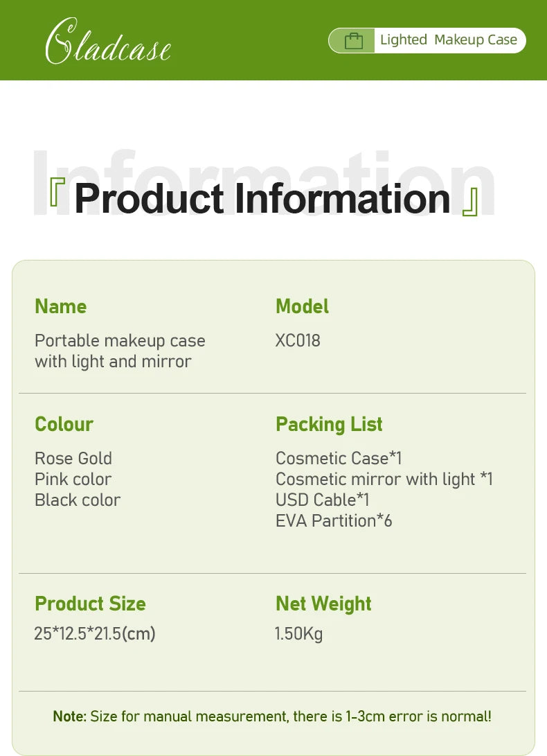
Task: Select the XC018 model number
Action: 298,341
